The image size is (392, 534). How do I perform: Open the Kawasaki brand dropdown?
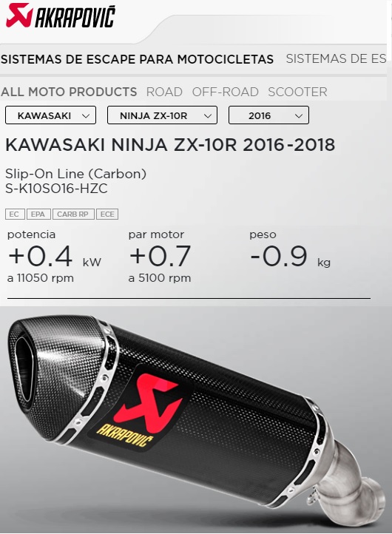pos(51,115)
